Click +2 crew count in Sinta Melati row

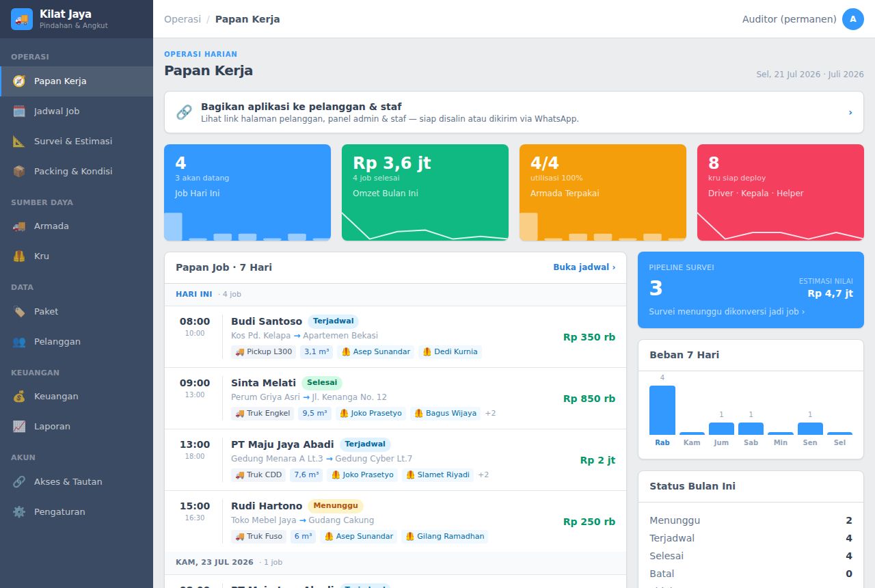(x=490, y=414)
